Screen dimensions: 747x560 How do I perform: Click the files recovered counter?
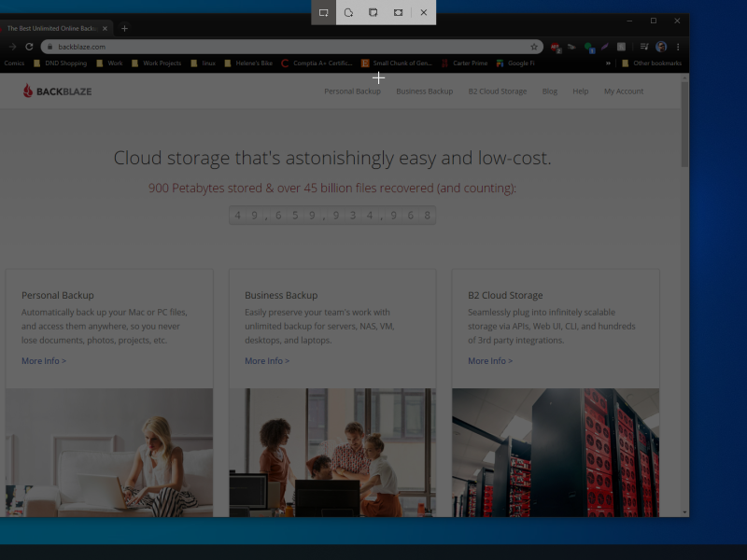(332, 216)
